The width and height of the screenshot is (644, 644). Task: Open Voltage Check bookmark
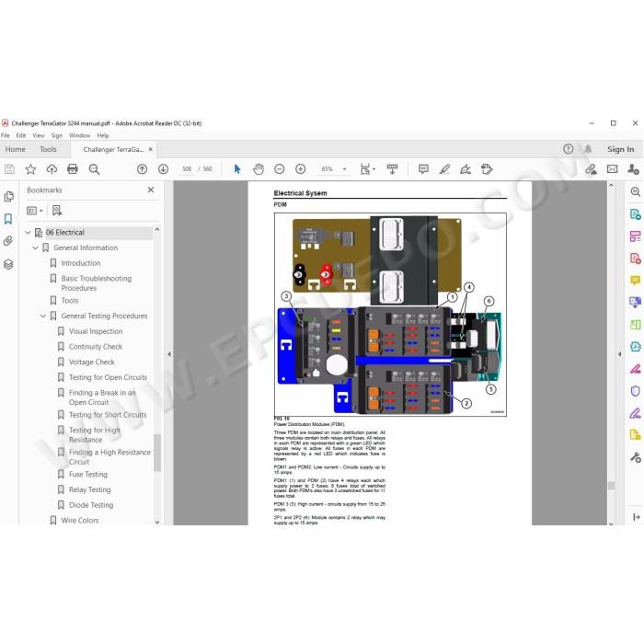(x=92, y=362)
